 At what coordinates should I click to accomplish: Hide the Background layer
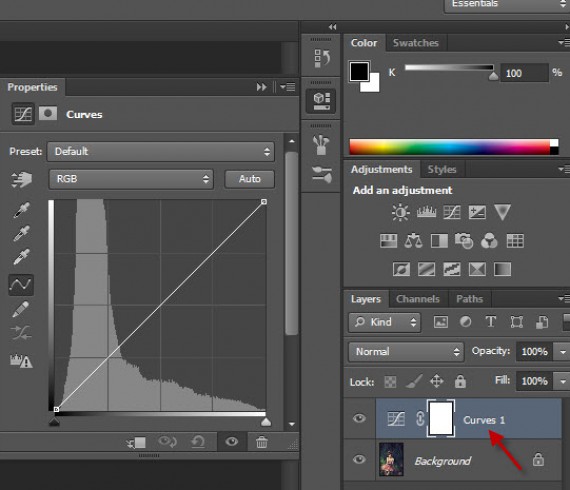(x=359, y=459)
